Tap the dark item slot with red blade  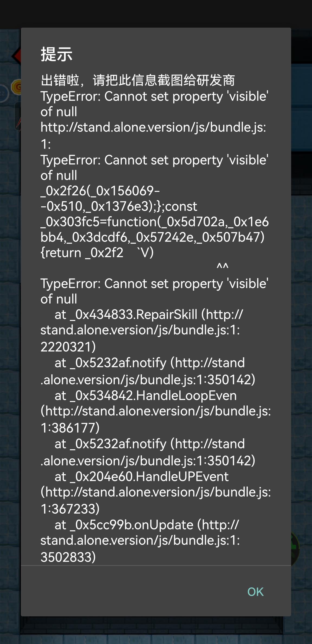pyautogui.click(x=18, y=117)
